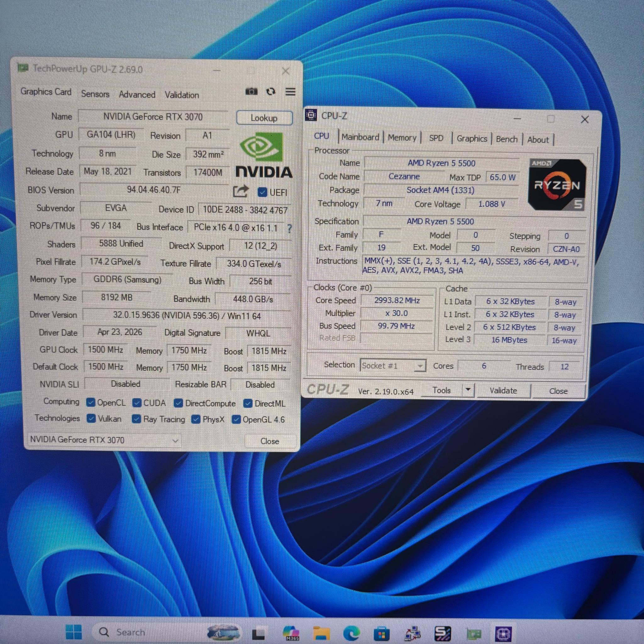Open Task View on the taskbar
This screenshot has width=644, height=644.
pos(258,633)
